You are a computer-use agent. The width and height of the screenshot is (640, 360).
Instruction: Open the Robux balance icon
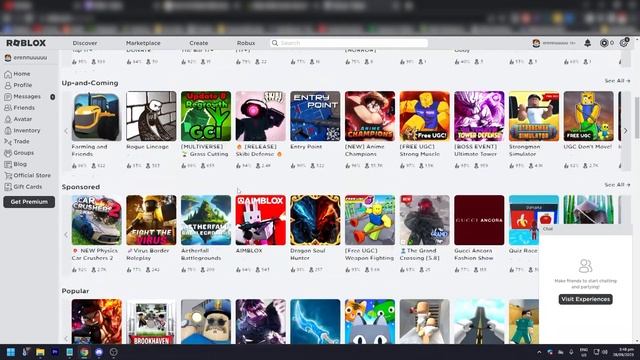[604, 43]
